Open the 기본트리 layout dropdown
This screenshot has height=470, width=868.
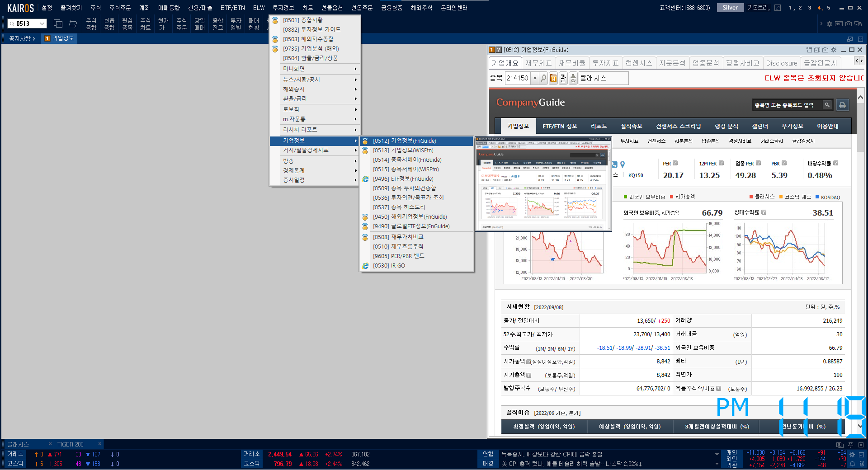[759, 8]
